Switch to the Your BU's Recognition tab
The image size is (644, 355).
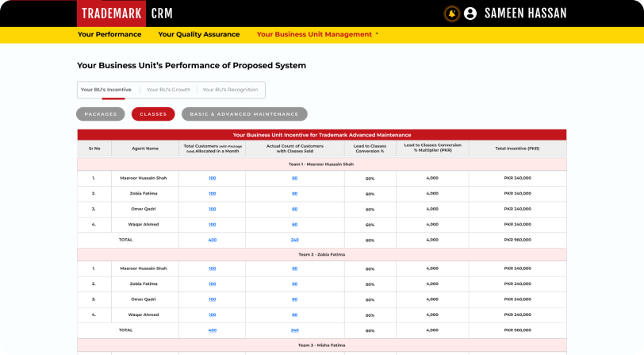coord(230,90)
